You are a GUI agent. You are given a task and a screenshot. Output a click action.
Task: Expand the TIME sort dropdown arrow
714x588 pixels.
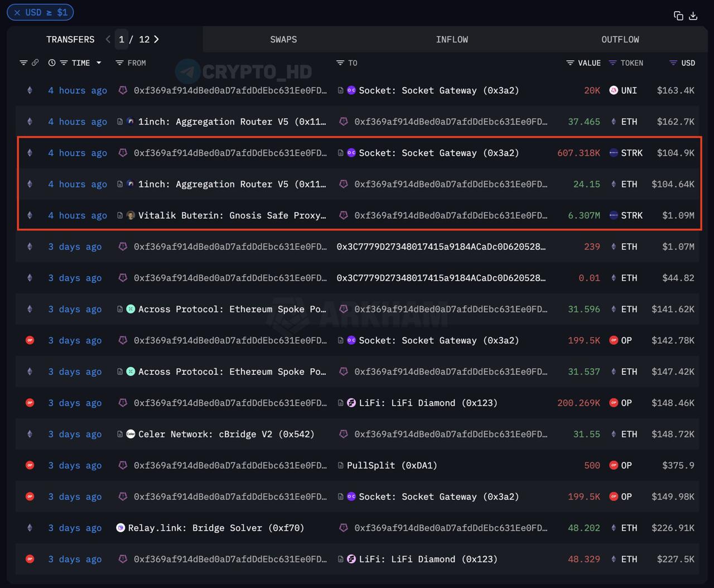(99, 63)
